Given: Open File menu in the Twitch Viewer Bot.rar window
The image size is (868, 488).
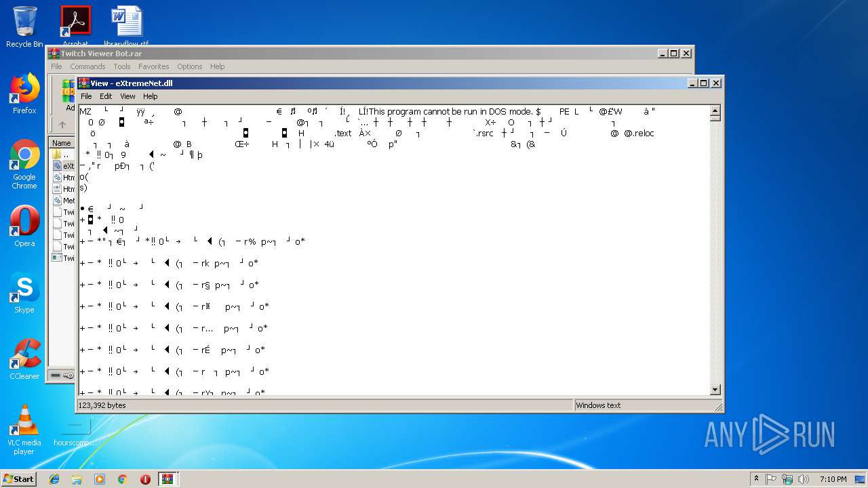Looking at the screenshot, I should 56,66.
